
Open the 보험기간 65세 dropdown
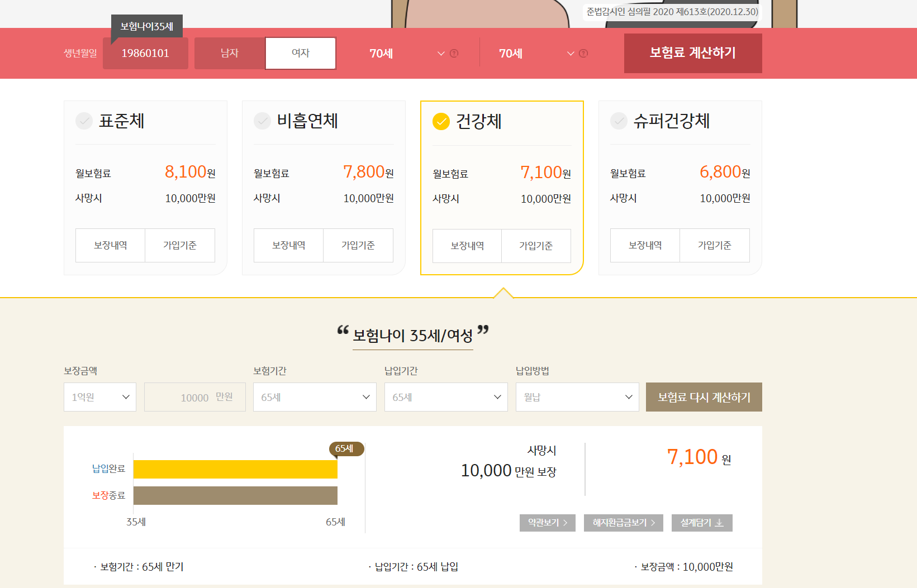tap(315, 397)
